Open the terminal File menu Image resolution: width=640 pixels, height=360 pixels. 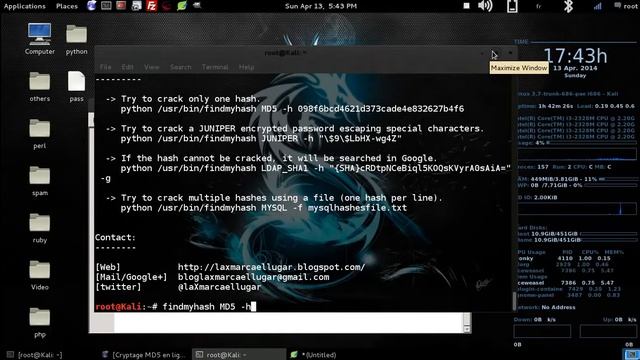click(105, 67)
